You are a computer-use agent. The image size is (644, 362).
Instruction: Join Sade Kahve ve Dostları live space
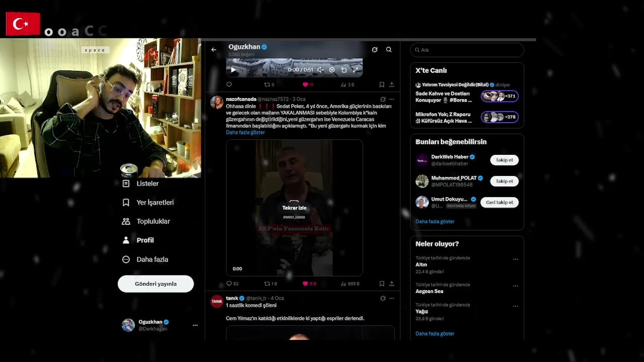pos(443,97)
